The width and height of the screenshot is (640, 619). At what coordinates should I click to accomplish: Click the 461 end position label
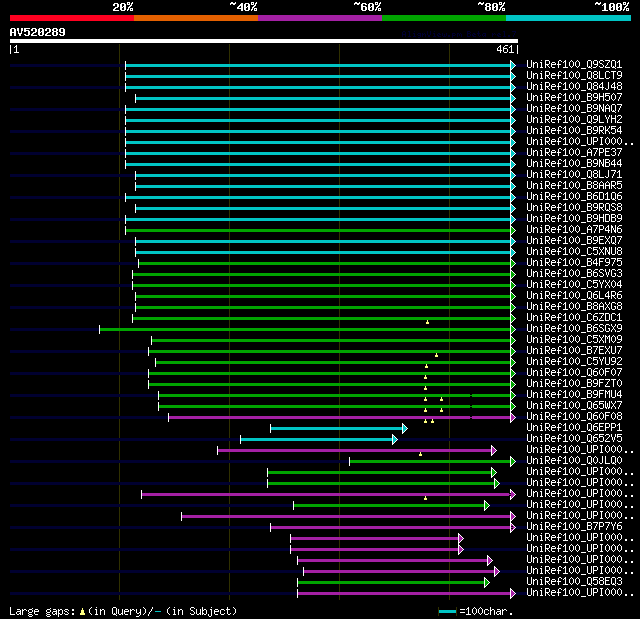tap(505, 49)
